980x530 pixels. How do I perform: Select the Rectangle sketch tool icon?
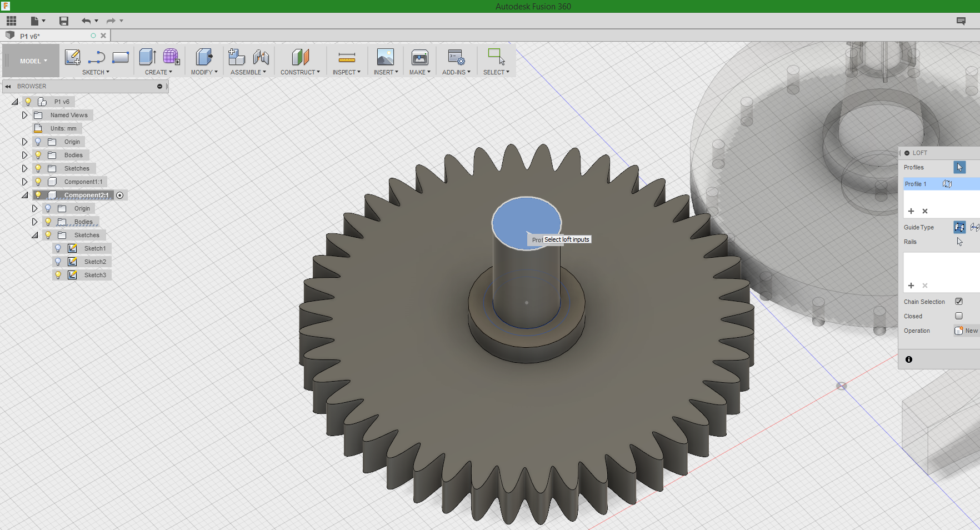[121, 57]
